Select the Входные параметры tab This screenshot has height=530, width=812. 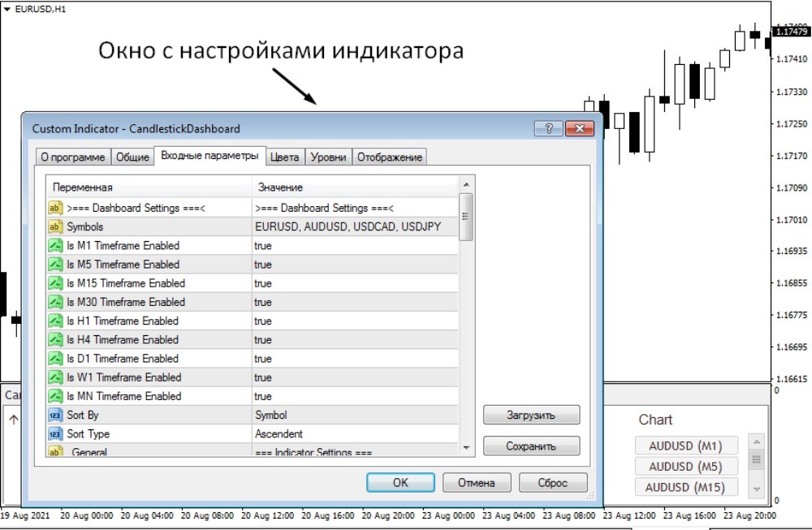click(209, 155)
